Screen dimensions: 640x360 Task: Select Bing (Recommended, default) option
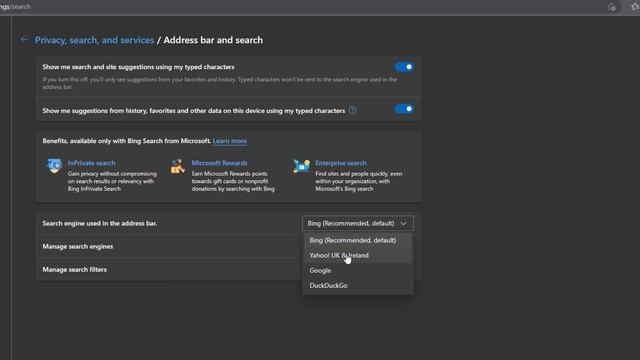coord(358,240)
